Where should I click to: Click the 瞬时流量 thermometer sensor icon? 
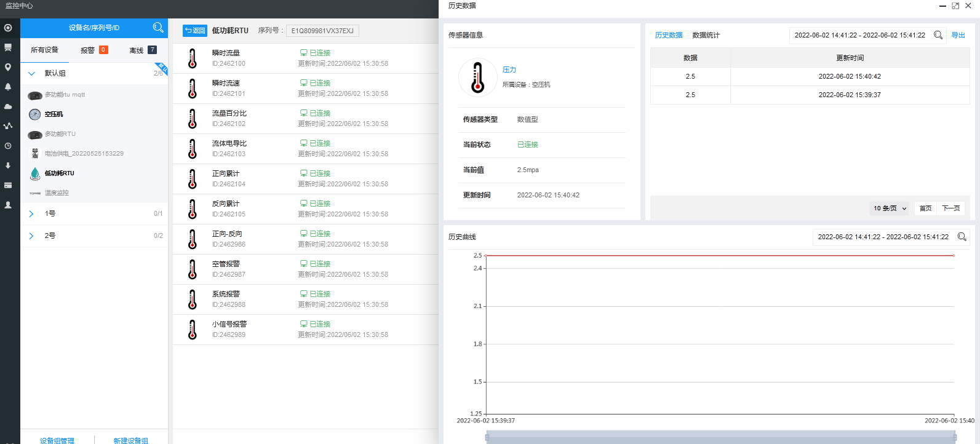pyautogui.click(x=193, y=58)
